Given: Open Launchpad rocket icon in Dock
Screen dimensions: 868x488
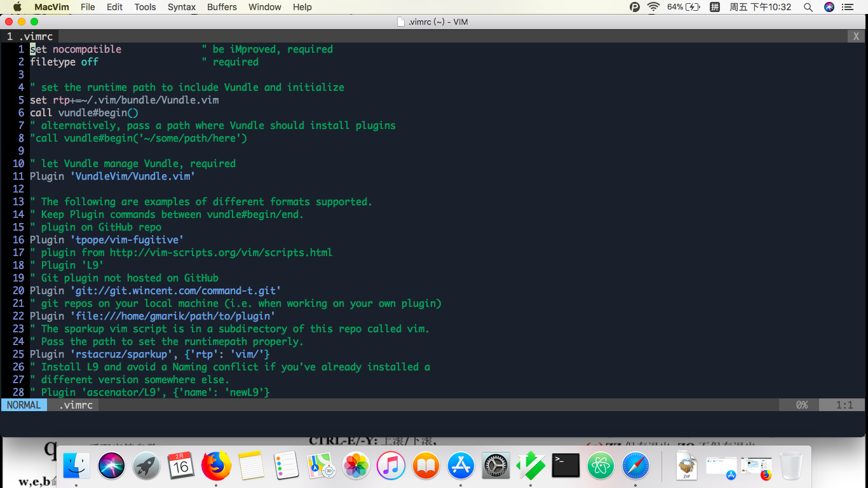Looking at the screenshot, I should pyautogui.click(x=146, y=466).
